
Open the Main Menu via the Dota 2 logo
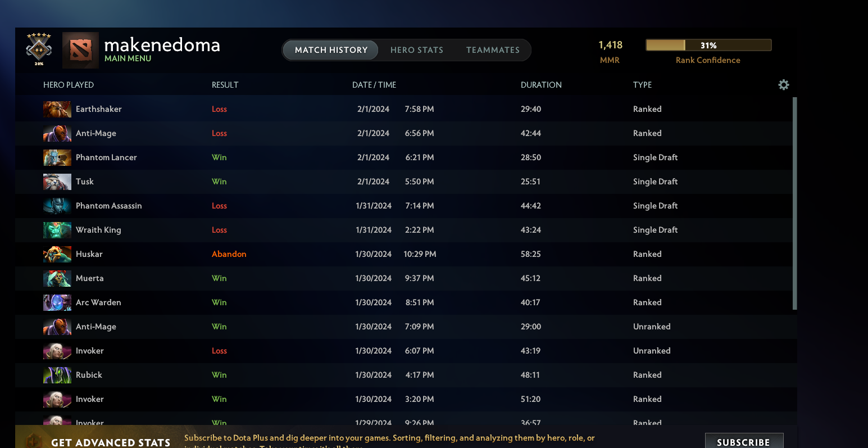80,49
